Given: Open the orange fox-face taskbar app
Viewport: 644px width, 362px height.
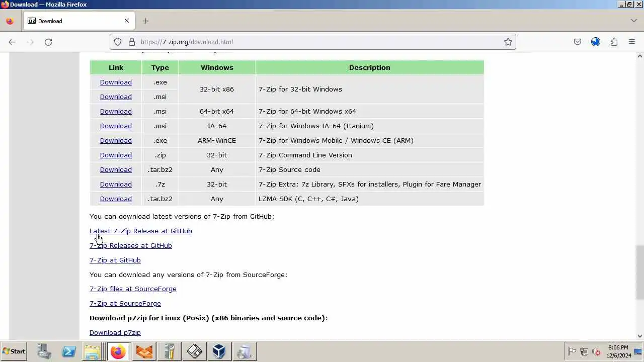Looking at the screenshot, I should tap(144, 351).
